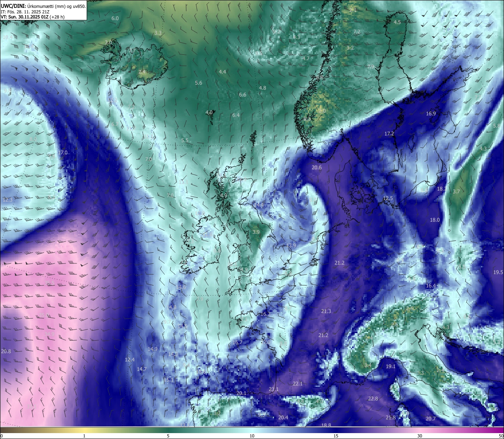This screenshot has width=504, height=439.
Task: Click the "UWC/DINI: Úrkomumætti (mm) og uv850." title line
Action: point(43,6)
